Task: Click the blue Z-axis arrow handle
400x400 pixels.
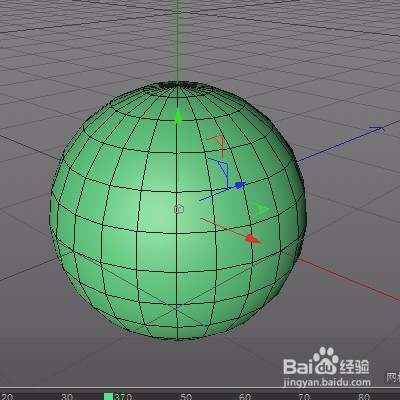Action: (x=240, y=185)
